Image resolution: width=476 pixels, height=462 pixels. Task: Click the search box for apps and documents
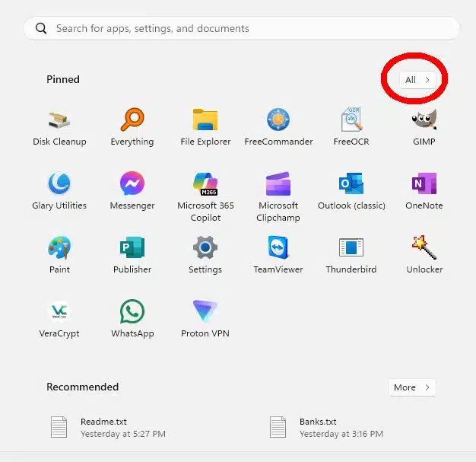pyautogui.click(x=242, y=29)
